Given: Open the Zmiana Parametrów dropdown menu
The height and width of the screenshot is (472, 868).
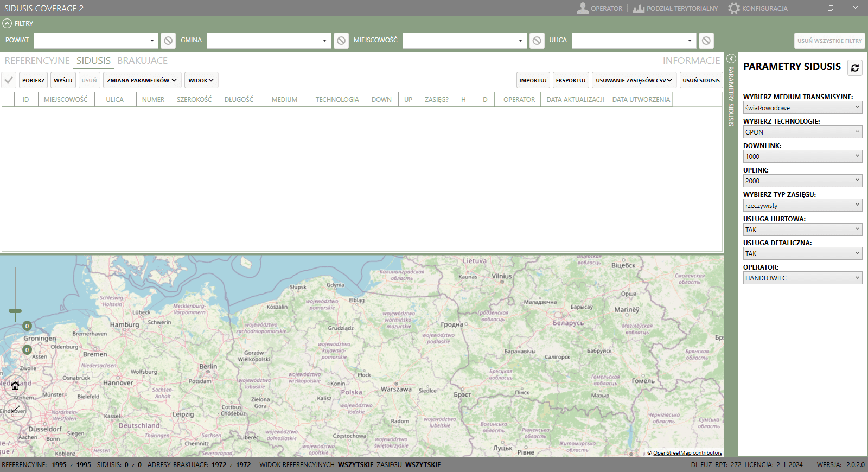Looking at the screenshot, I should (142, 80).
